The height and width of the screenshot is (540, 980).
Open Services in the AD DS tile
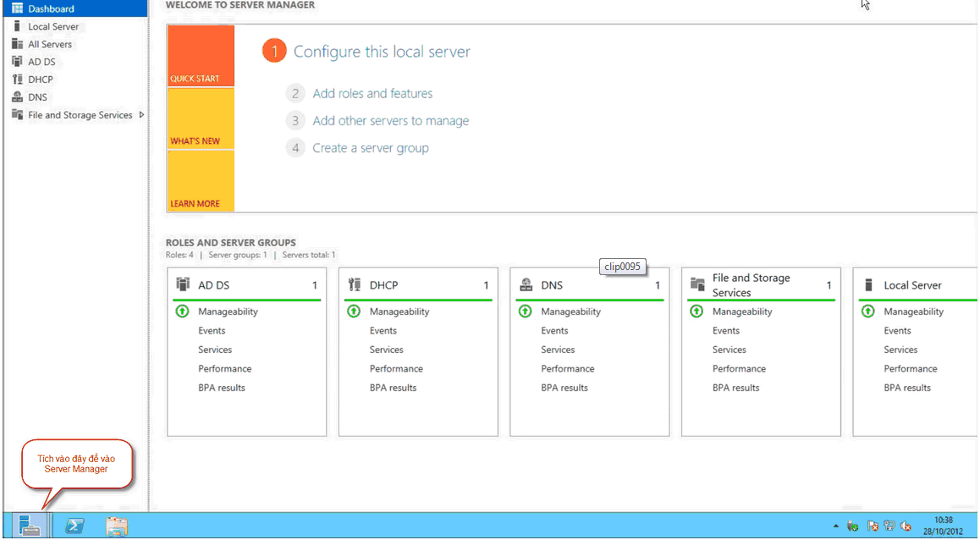tap(215, 350)
